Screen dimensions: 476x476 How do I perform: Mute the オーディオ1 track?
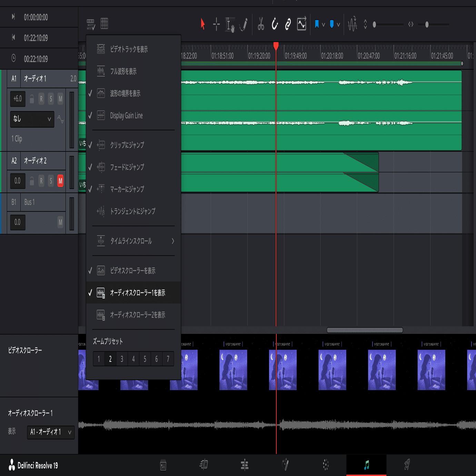tap(60, 99)
